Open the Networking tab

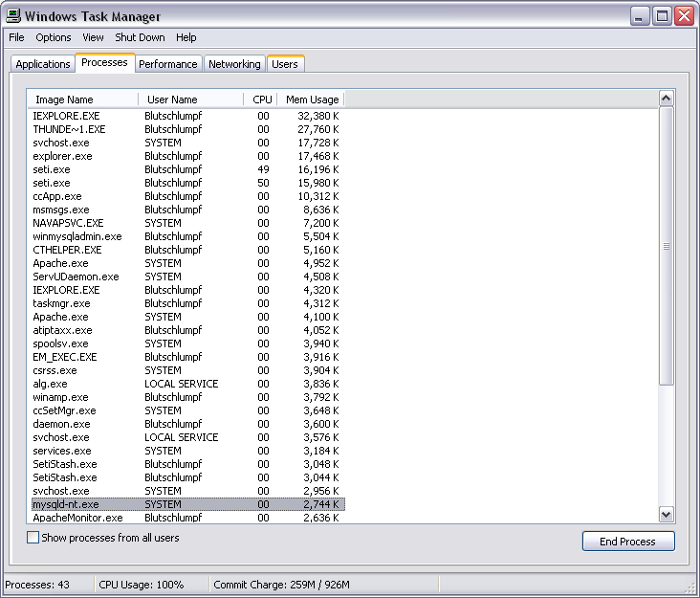click(x=234, y=64)
